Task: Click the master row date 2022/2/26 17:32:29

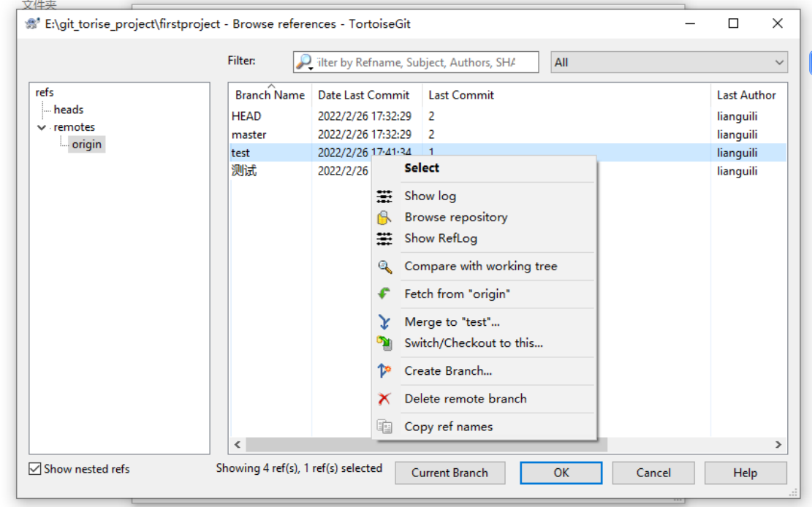Action: pos(365,134)
